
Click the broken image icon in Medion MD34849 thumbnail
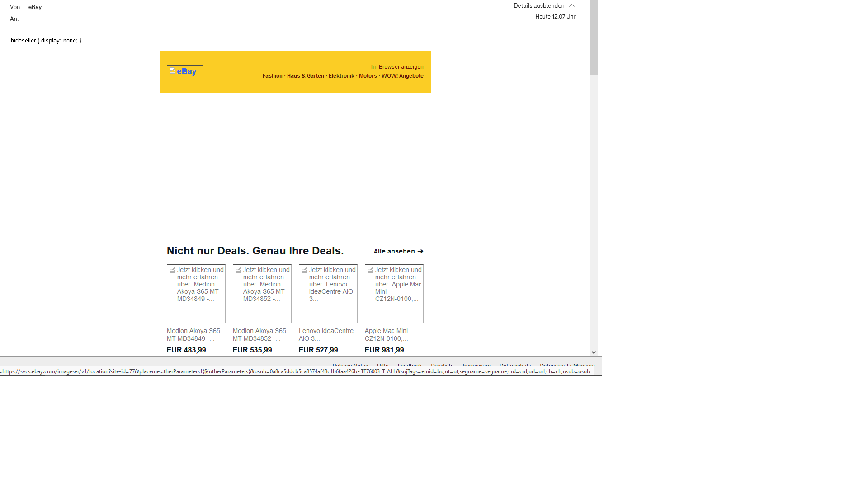(172, 270)
